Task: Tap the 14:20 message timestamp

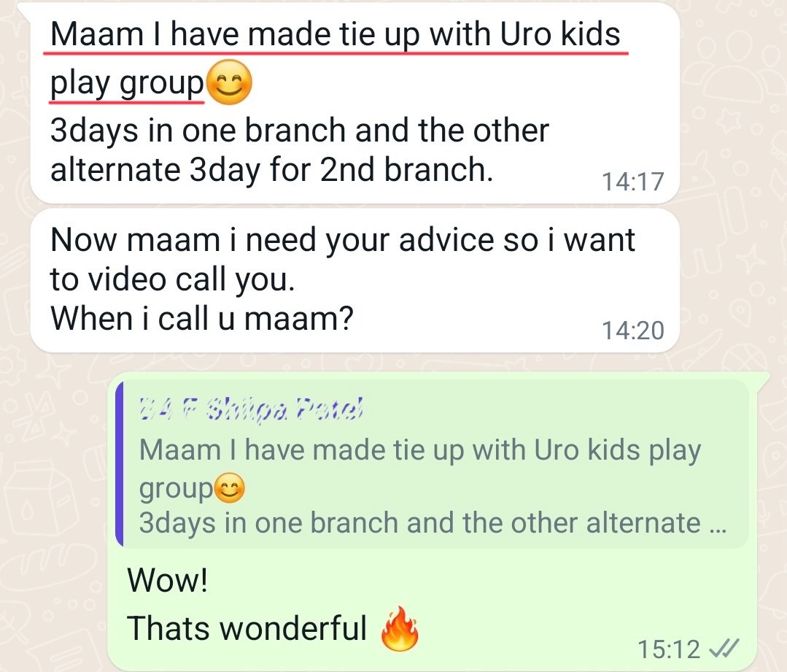Action: click(633, 331)
